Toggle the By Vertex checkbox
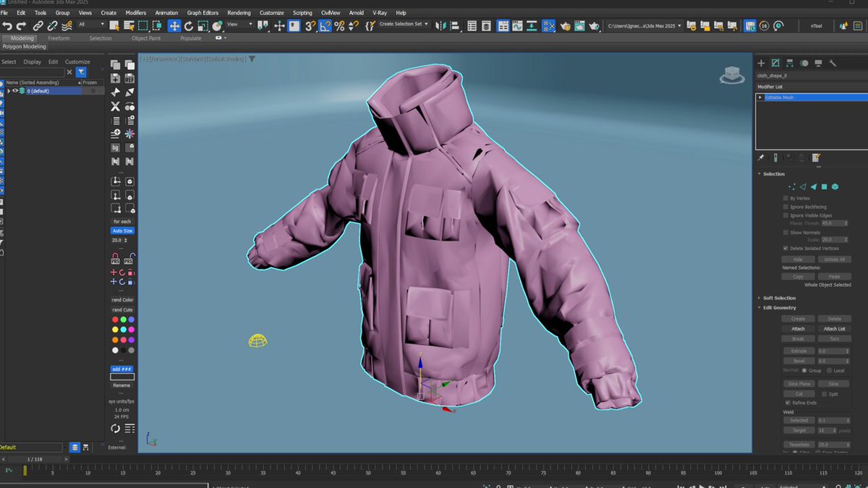 (x=786, y=198)
